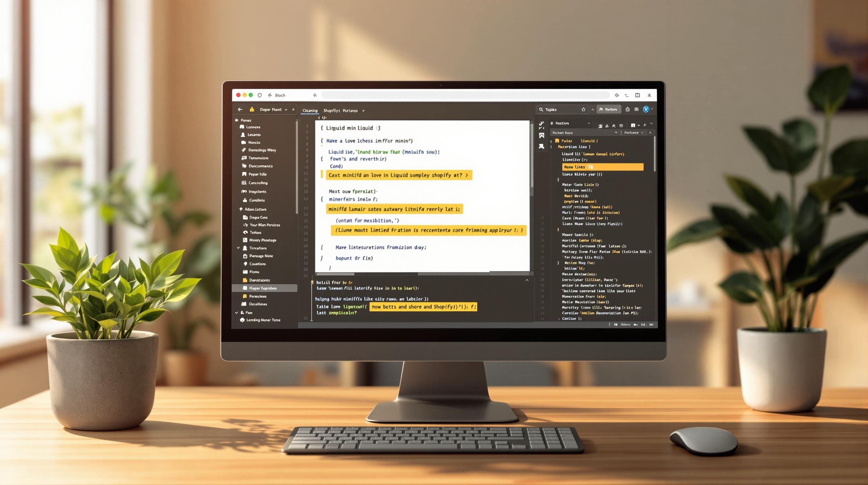
Task: Click the back navigation arrow icon
Action: tap(239, 110)
